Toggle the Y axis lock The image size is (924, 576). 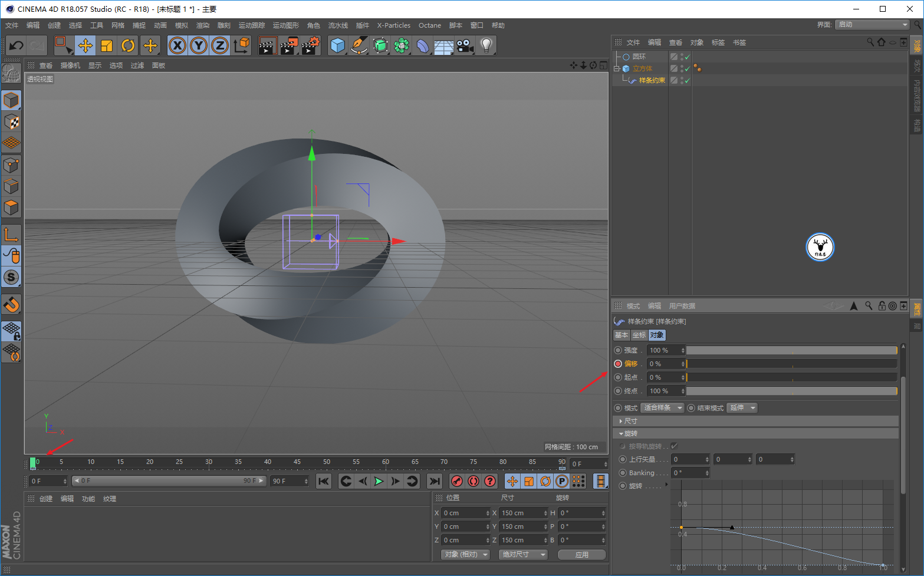pos(199,45)
